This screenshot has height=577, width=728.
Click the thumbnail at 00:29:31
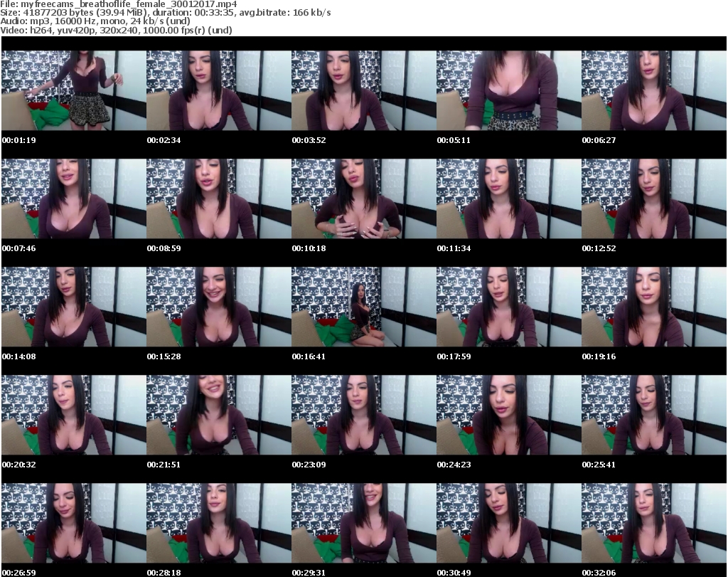coord(363,524)
